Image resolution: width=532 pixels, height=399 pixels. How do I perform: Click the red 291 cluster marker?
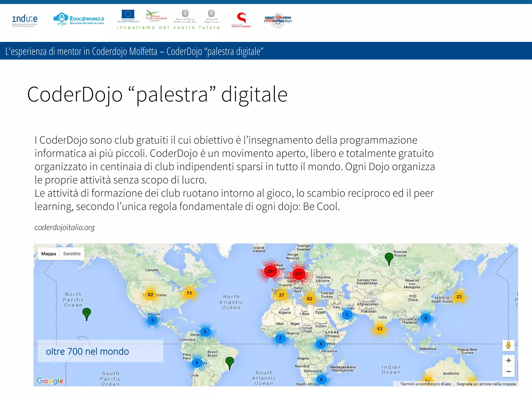pyautogui.click(x=270, y=271)
